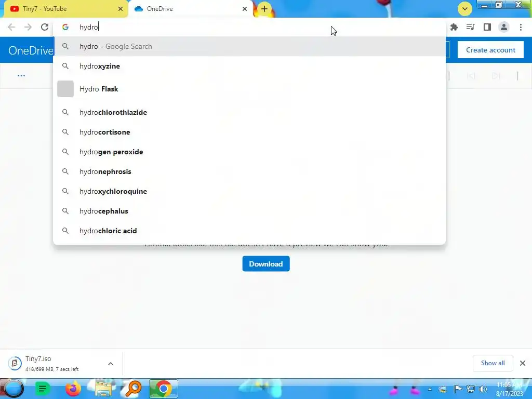Screen dimensions: 532x399
Task: Click the OneDrive header logo
Action: [31, 50]
